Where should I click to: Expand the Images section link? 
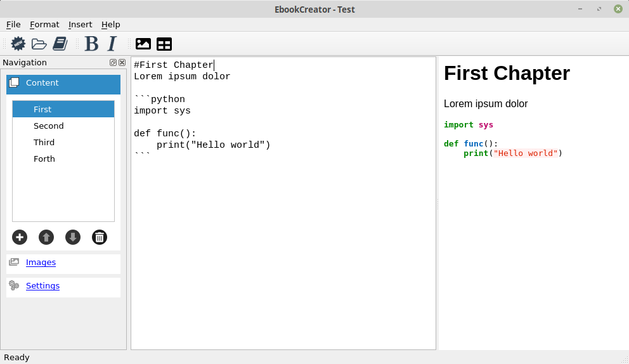coord(41,263)
